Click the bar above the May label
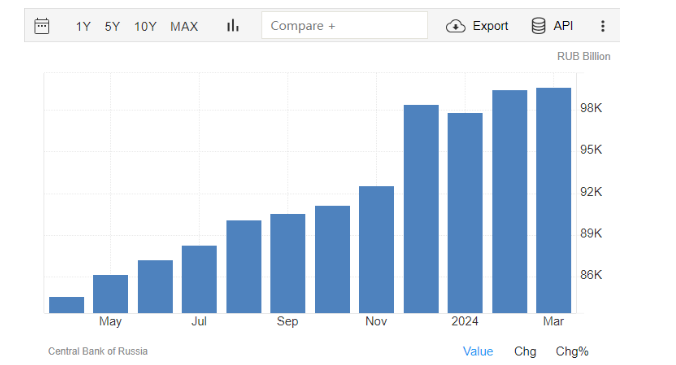This screenshot has height=365, width=676. [x=110, y=294]
